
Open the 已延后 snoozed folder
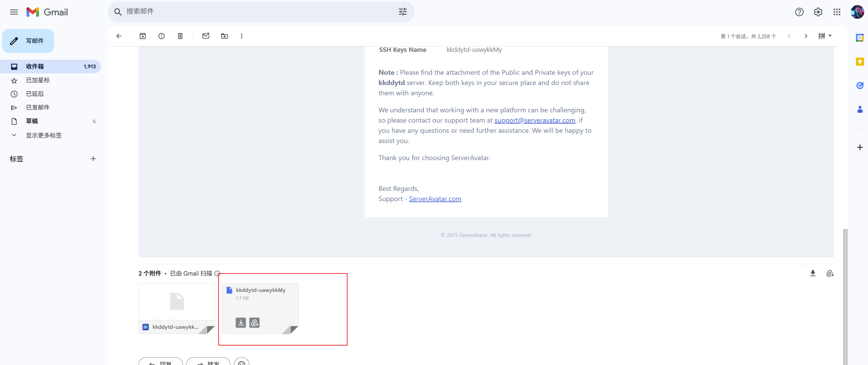[x=50, y=94]
